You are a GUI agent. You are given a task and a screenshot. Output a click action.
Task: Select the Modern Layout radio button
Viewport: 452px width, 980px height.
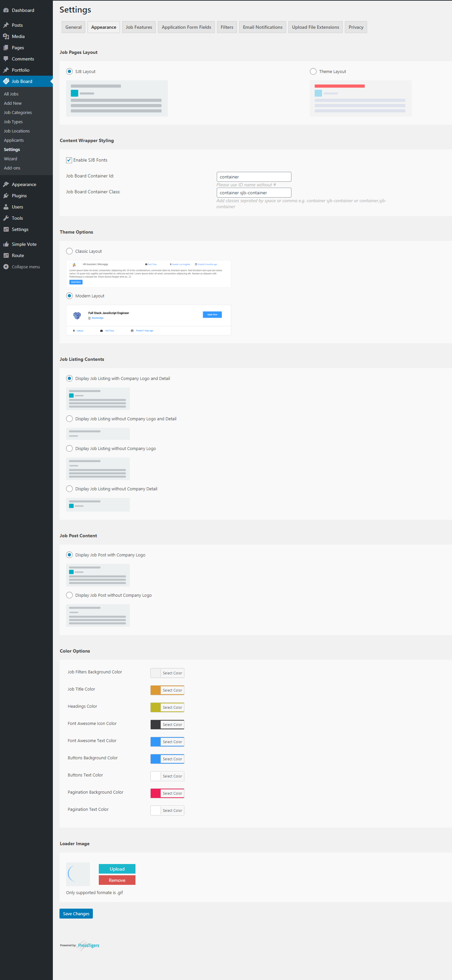[x=69, y=296]
